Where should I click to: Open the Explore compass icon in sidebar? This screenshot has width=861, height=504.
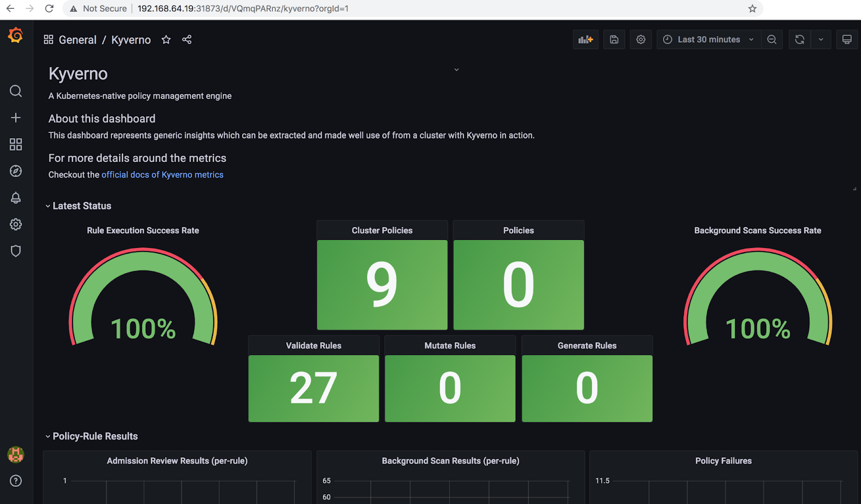tap(16, 171)
